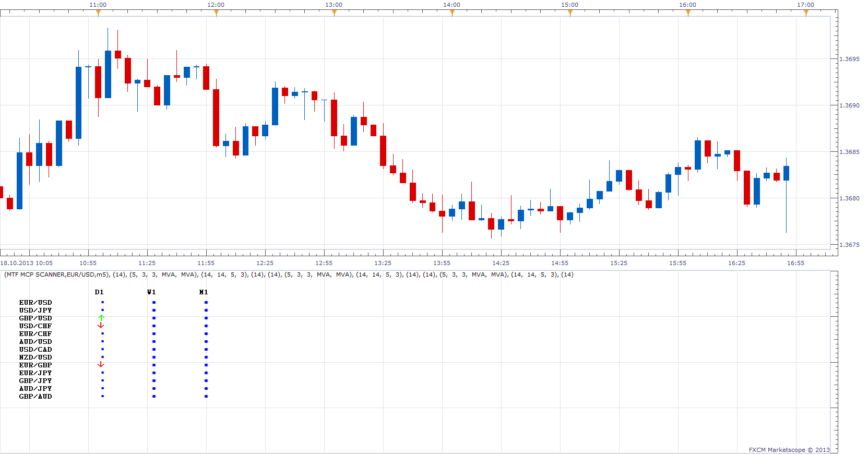Click the 15:55 time axis label
Viewport: 868px width, 454px height.
(x=678, y=263)
